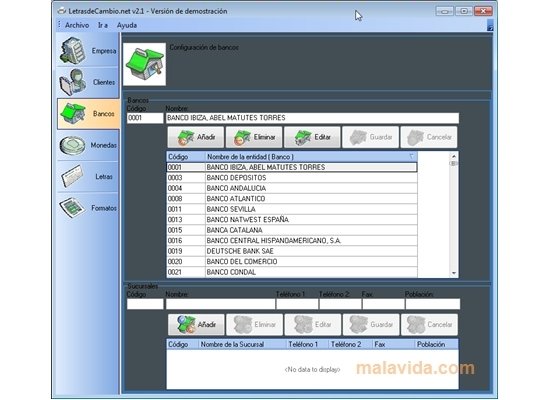This screenshot has height=400, width=550.
Task: Click the Teléfono 2 input field
Action: 340,304
